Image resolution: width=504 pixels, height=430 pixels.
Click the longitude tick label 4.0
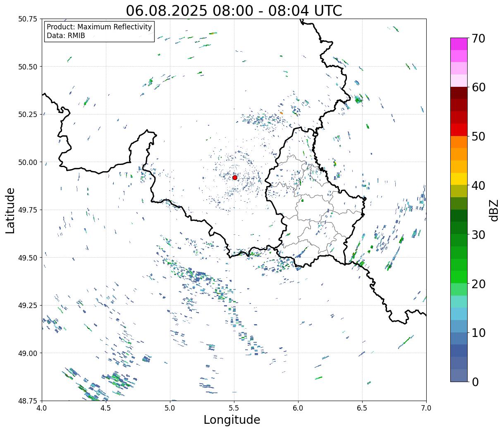click(42, 408)
